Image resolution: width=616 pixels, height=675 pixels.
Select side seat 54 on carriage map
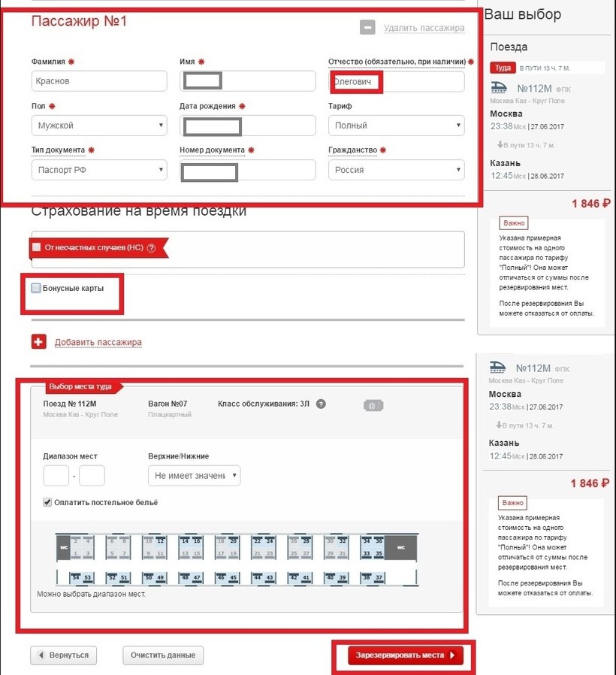tap(76, 578)
